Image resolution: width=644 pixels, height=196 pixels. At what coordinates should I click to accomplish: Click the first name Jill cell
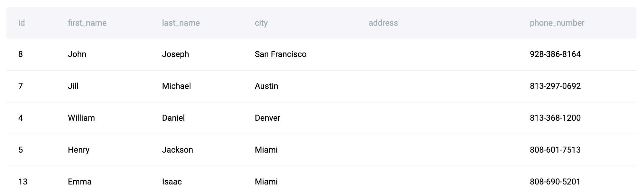click(x=73, y=86)
